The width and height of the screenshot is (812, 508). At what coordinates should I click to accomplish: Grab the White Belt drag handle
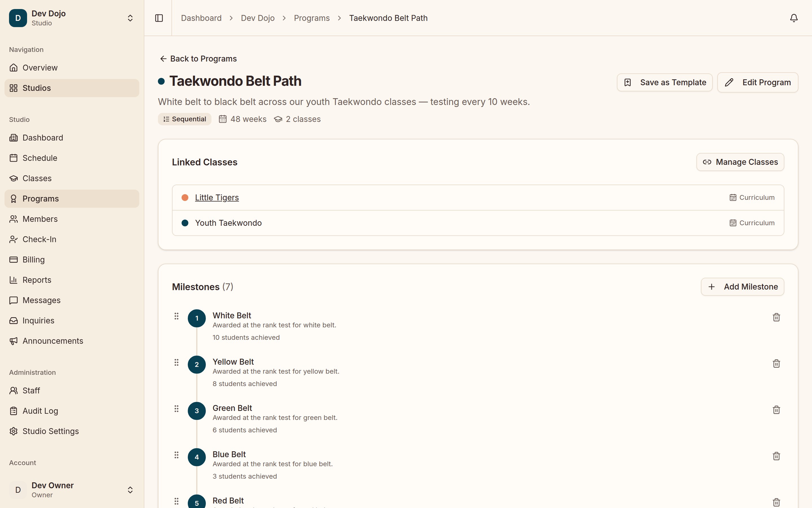[176, 316]
